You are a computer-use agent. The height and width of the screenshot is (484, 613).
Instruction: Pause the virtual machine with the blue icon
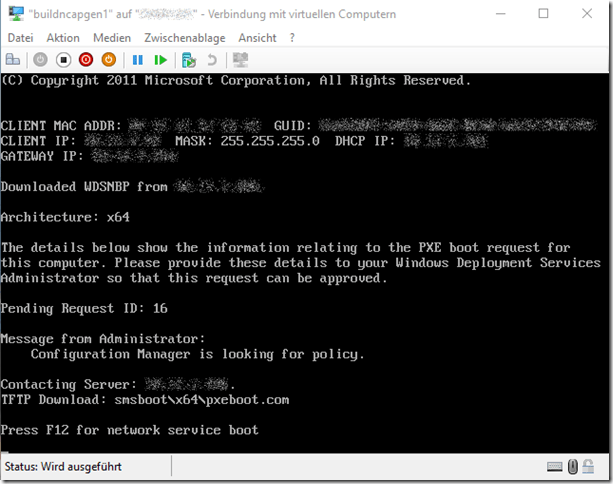[x=138, y=60]
